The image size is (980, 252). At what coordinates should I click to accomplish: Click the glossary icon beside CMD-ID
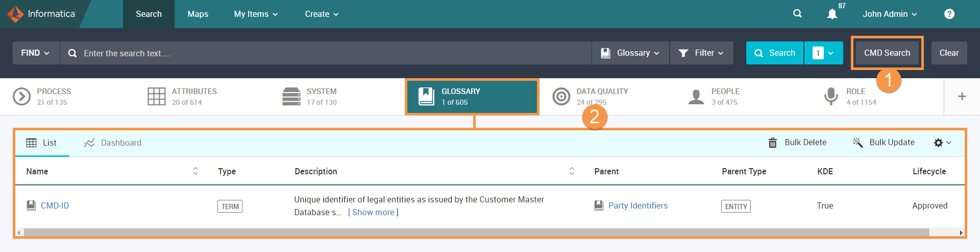point(31,205)
